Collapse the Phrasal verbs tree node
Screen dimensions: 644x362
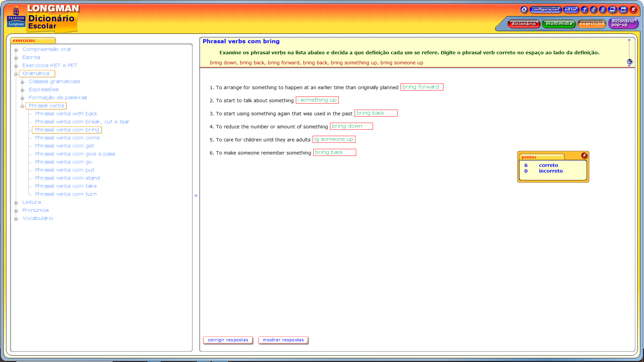[22, 106]
